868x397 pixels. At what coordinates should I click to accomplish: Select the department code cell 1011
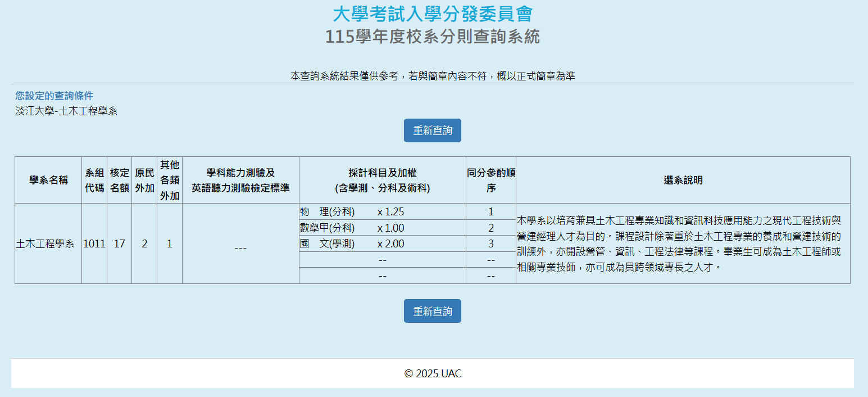click(94, 243)
